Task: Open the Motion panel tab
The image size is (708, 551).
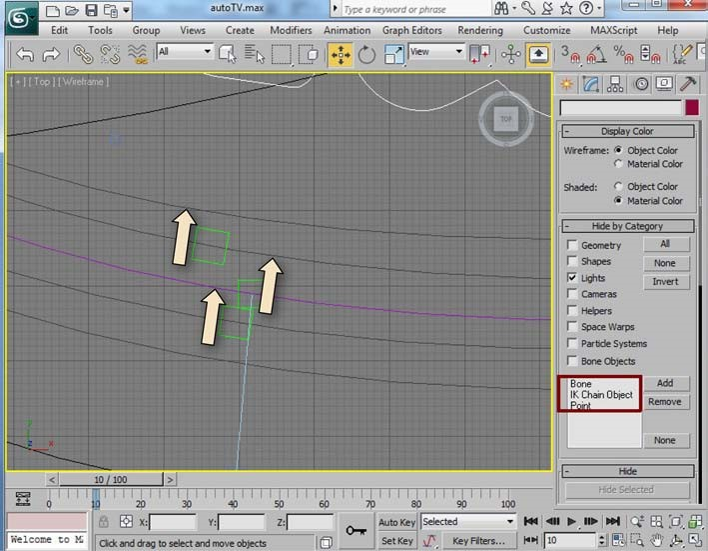Action: [x=641, y=84]
